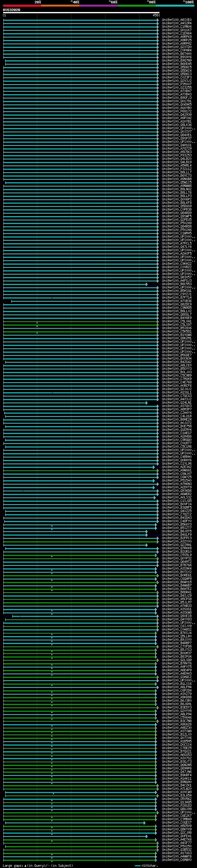Open hit UniRef100_Q2XTD0
This screenshot has width=197, height=868.
coord(177,47)
